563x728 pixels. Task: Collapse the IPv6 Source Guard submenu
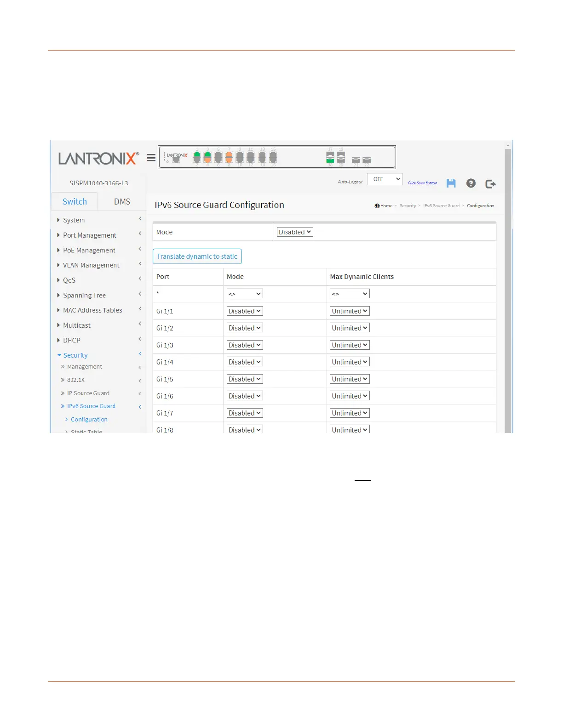point(91,406)
